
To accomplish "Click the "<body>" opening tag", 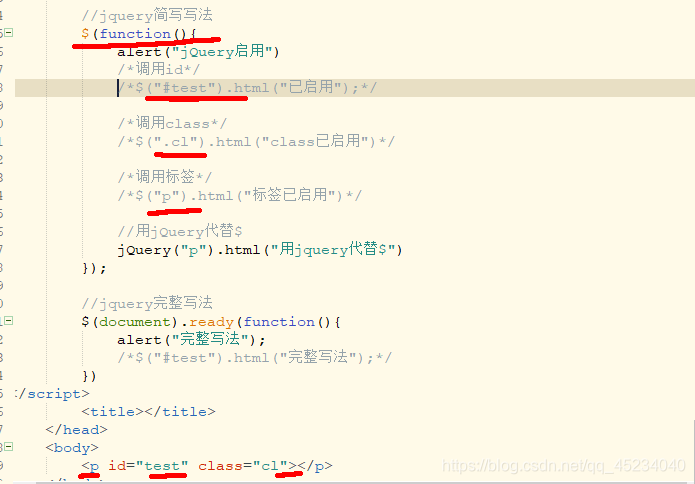I will pos(72,448).
